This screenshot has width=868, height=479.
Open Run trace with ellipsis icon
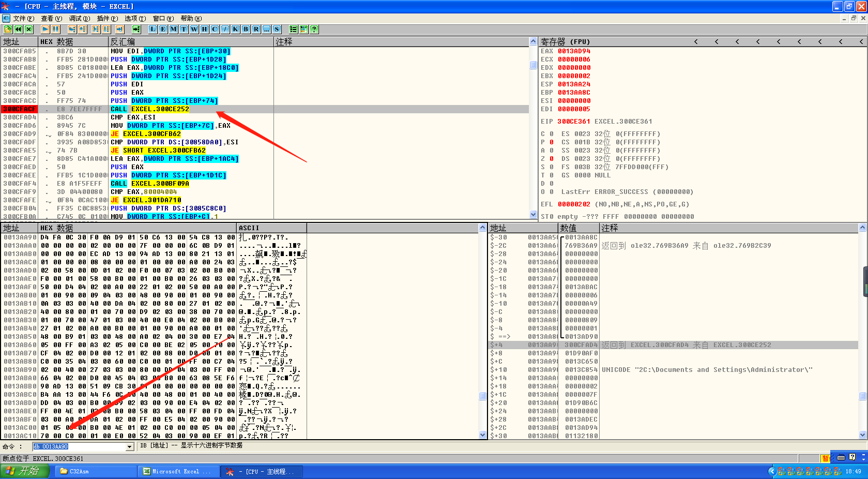267,29
